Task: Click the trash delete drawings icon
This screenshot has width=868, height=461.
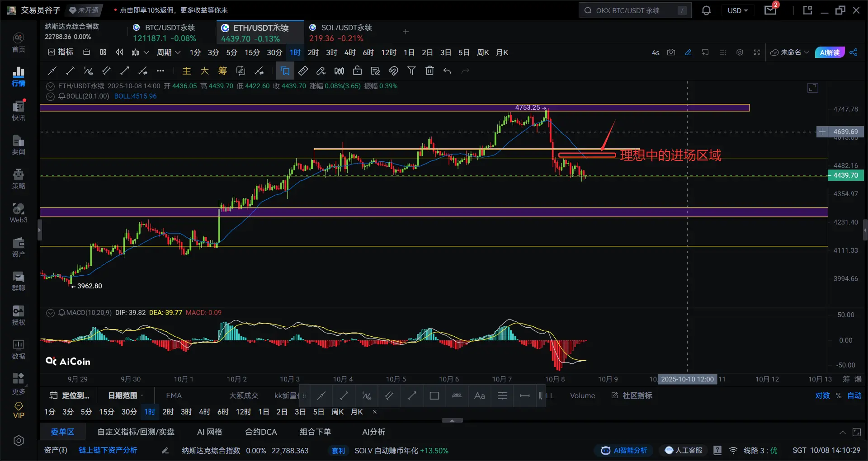Action: click(429, 71)
